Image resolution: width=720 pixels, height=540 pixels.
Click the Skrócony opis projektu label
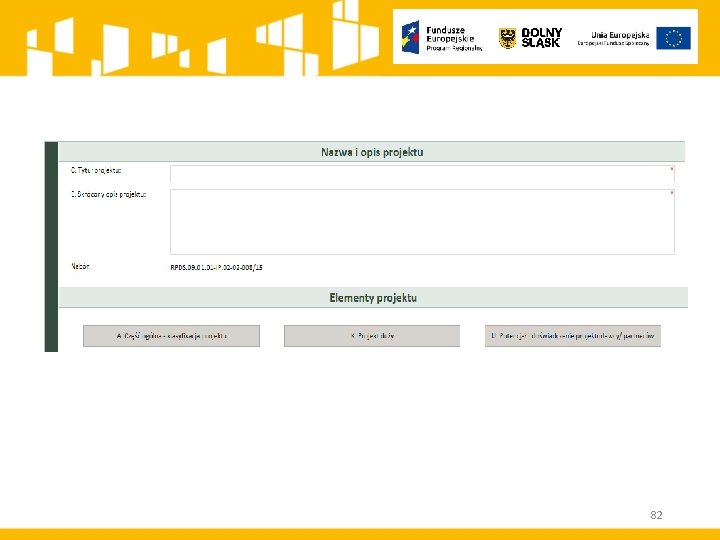click(x=108, y=194)
